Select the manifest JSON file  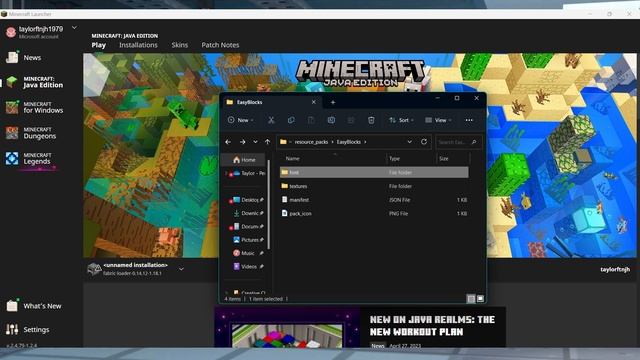coord(374,200)
